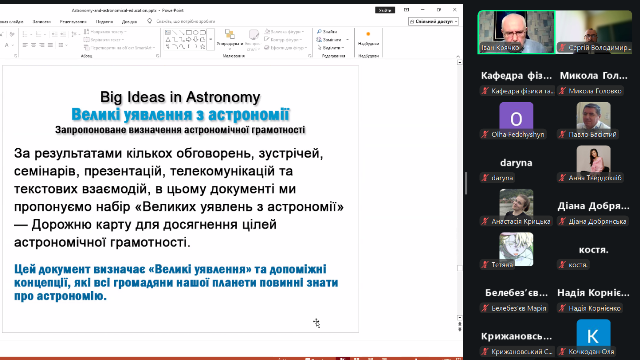Select the Star shape in shapes gallery
Screen dimensions: 640x360
tap(202, 47)
